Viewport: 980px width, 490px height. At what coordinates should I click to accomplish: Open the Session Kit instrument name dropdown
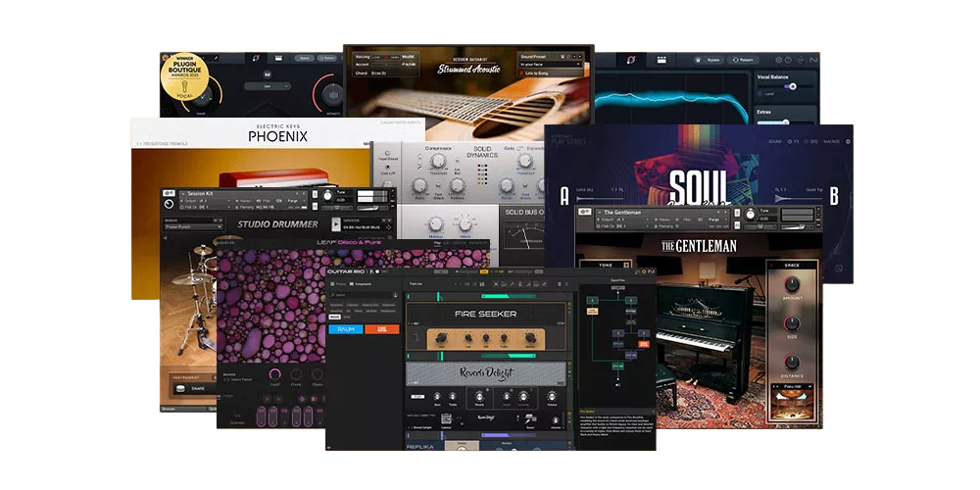201,193
